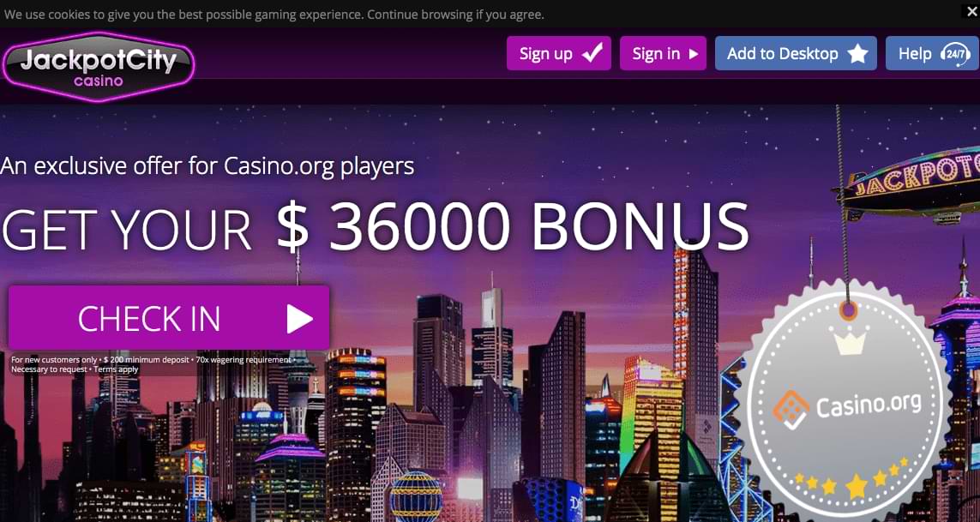980x522 pixels.
Task: Click the Casino.org diamond logo icon
Action: coord(791,407)
